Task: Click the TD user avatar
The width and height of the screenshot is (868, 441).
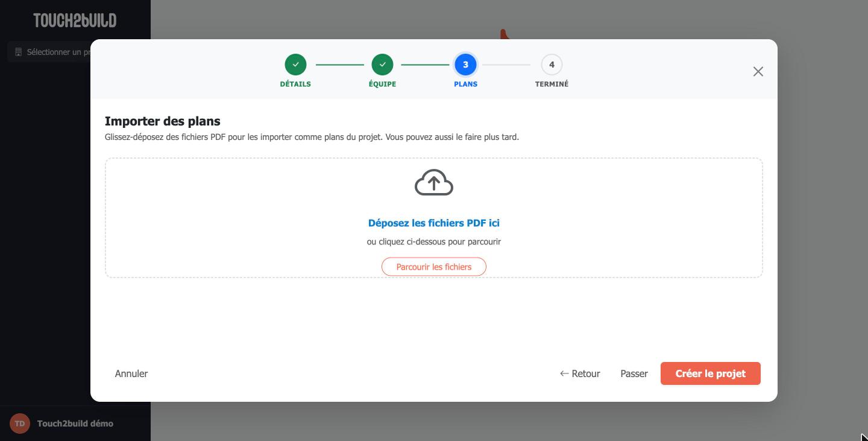Action: [20, 424]
